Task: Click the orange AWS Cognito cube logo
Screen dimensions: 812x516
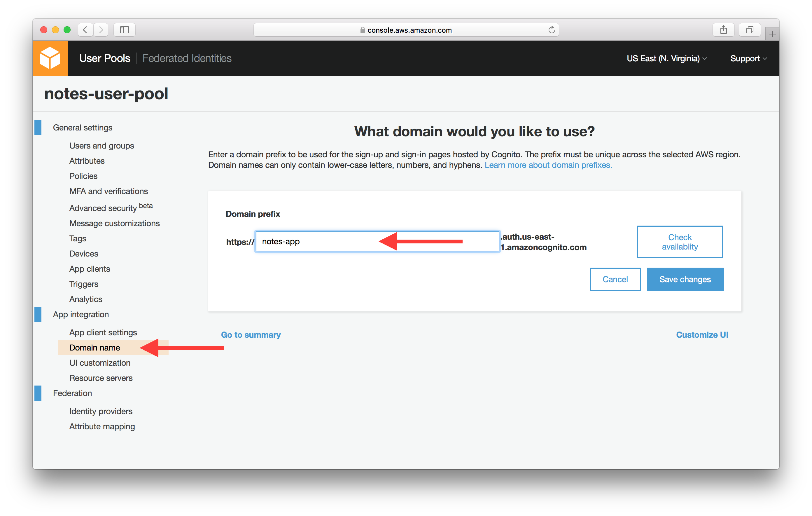Action: click(x=50, y=58)
